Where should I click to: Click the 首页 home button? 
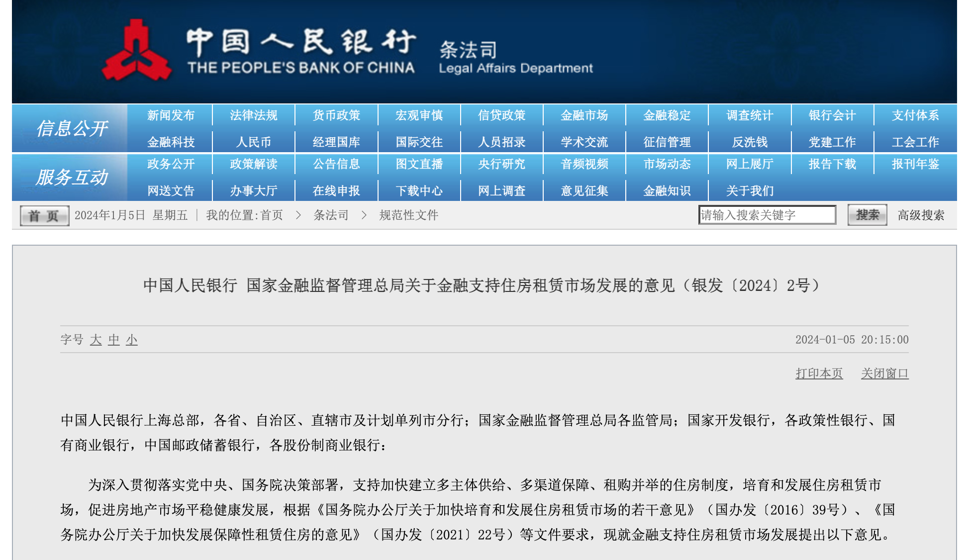click(44, 216)
